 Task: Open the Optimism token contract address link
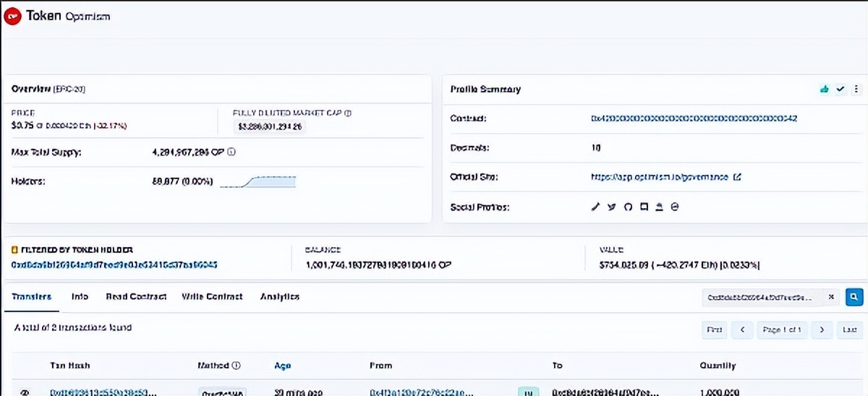pos(694,118)
